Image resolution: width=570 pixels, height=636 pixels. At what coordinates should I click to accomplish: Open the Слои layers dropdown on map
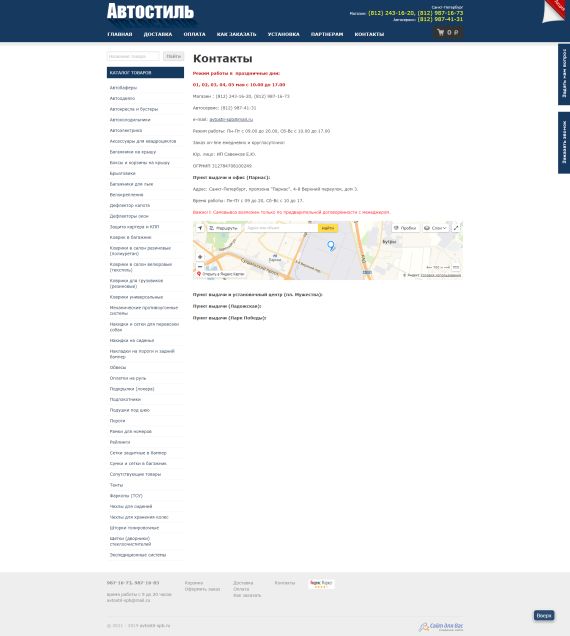click(435, 228)
